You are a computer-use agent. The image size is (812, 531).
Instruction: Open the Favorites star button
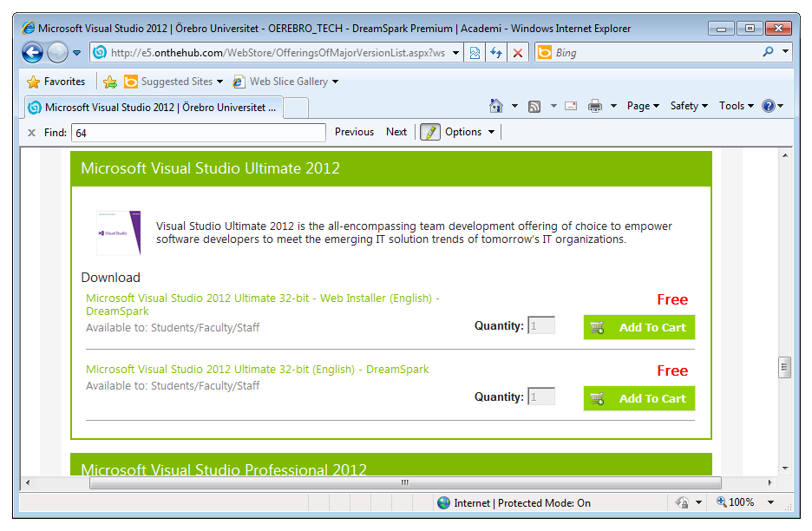click(56, 82)
